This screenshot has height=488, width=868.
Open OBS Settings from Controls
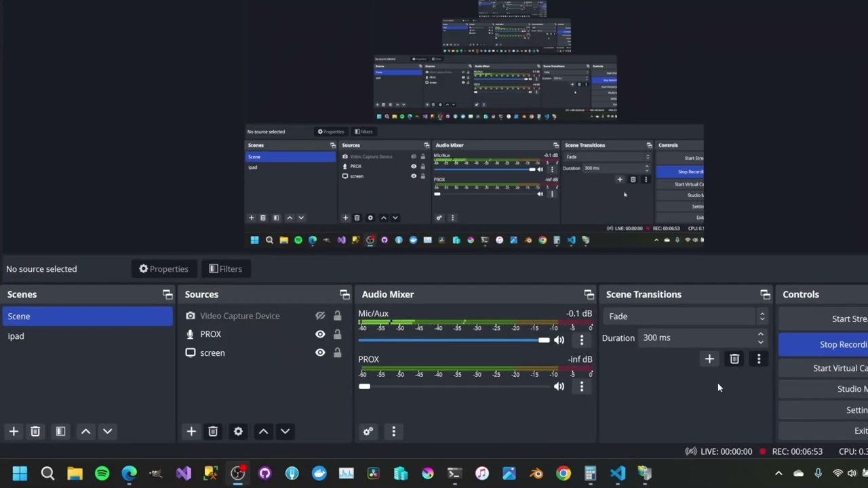(823, 409)
